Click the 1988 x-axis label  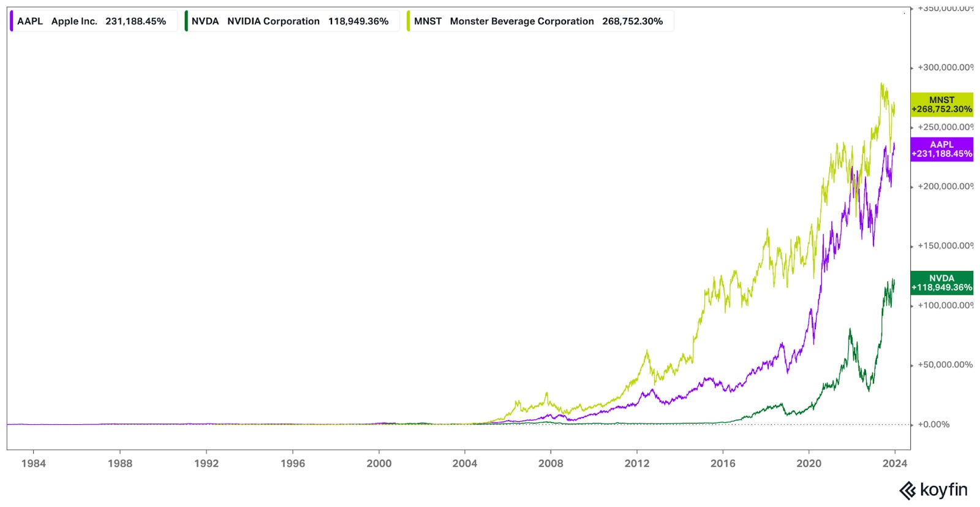coord(120,463)
